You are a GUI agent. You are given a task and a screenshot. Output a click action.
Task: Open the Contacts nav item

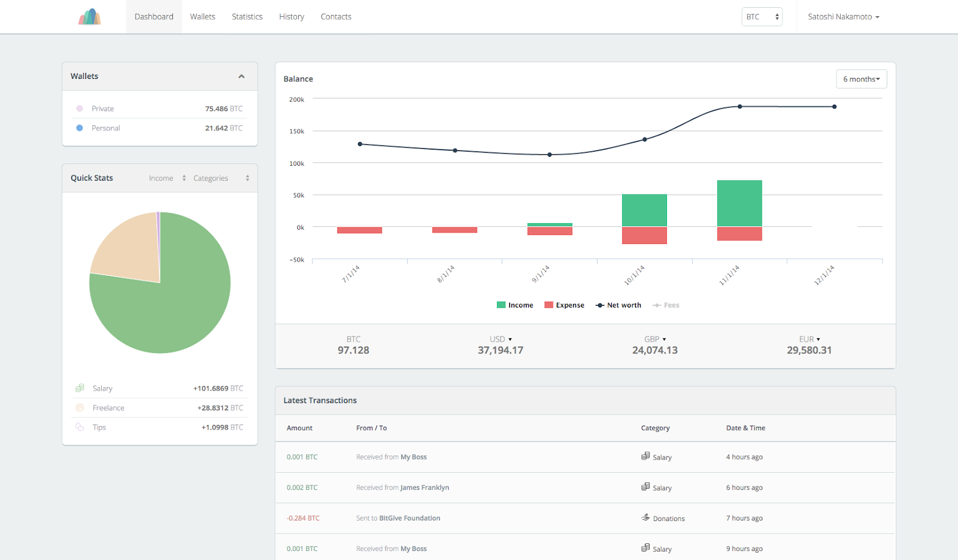click(x=336, y=17)
